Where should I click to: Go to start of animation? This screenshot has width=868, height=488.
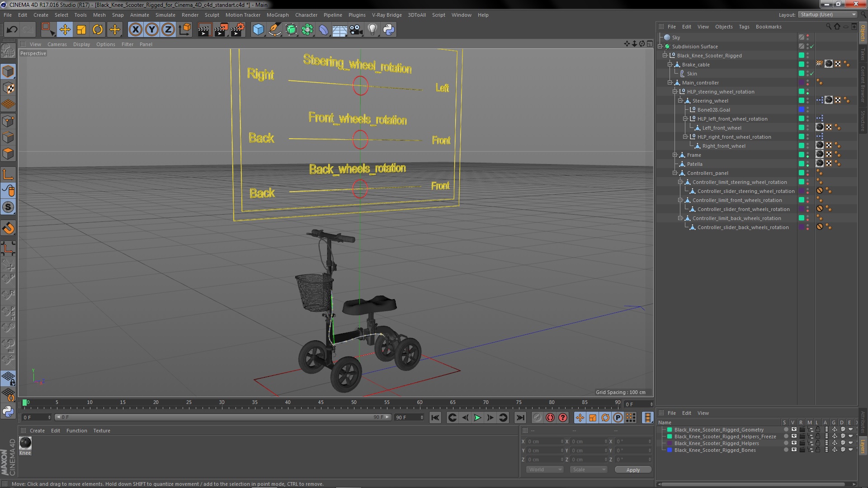435,418
